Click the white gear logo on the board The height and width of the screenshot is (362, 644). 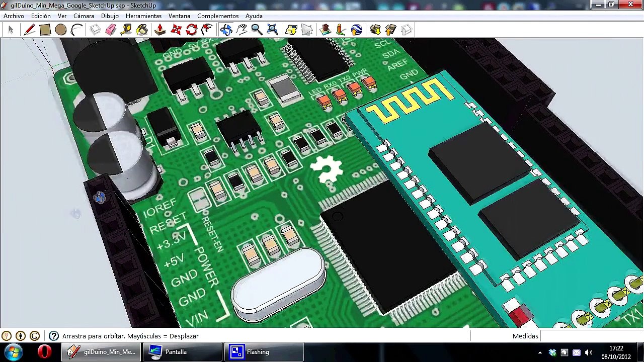click(326, 169)
